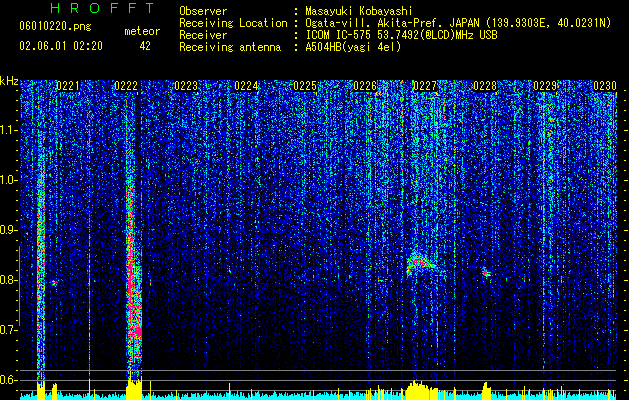The height and width of the screenshot is (400, 629).
Task: Click the 0226 time marker
Action: 365,86
